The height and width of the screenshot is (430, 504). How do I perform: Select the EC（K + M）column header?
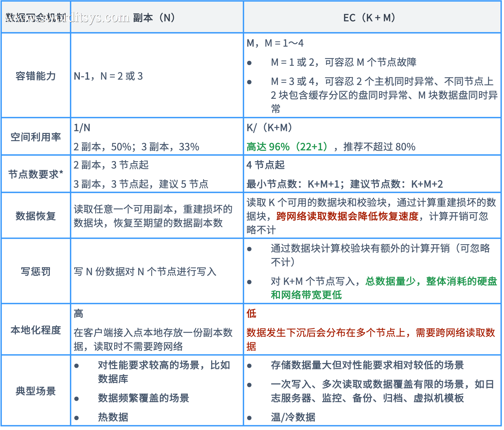click(370, 18)
